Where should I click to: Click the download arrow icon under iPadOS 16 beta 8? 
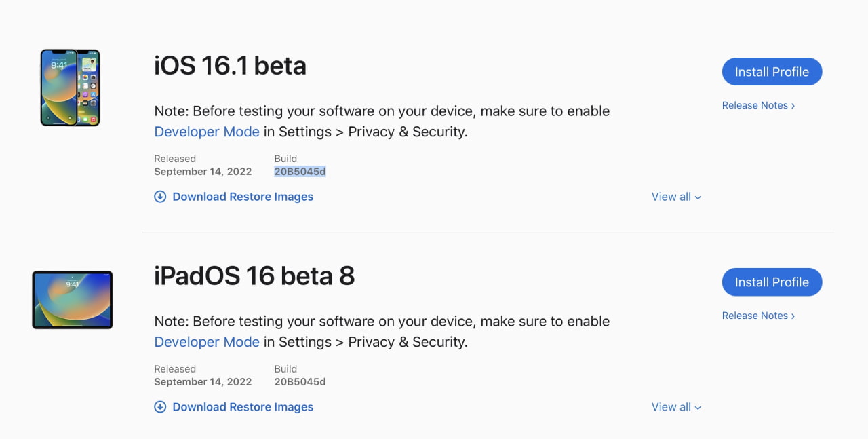point(160,407)
